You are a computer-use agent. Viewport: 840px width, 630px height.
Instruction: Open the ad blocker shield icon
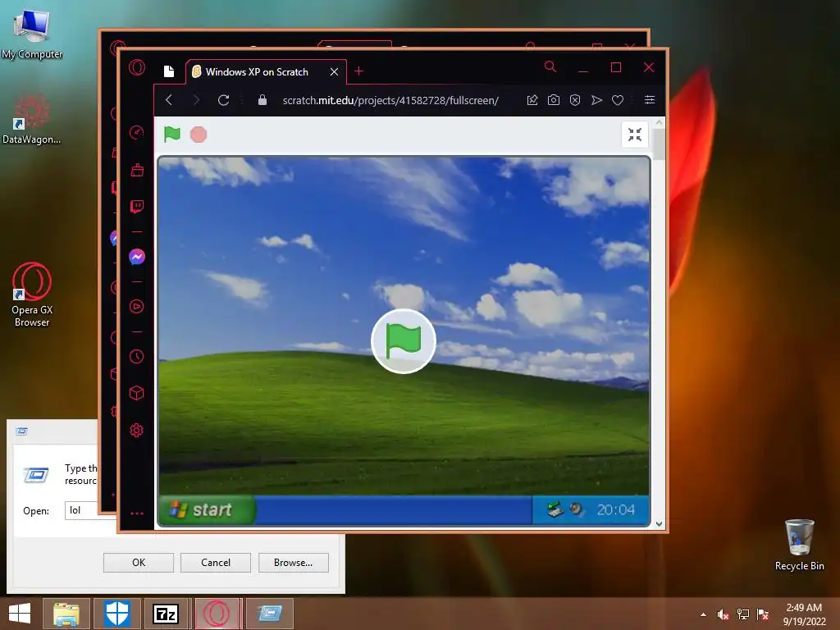[x=575, y=100]
